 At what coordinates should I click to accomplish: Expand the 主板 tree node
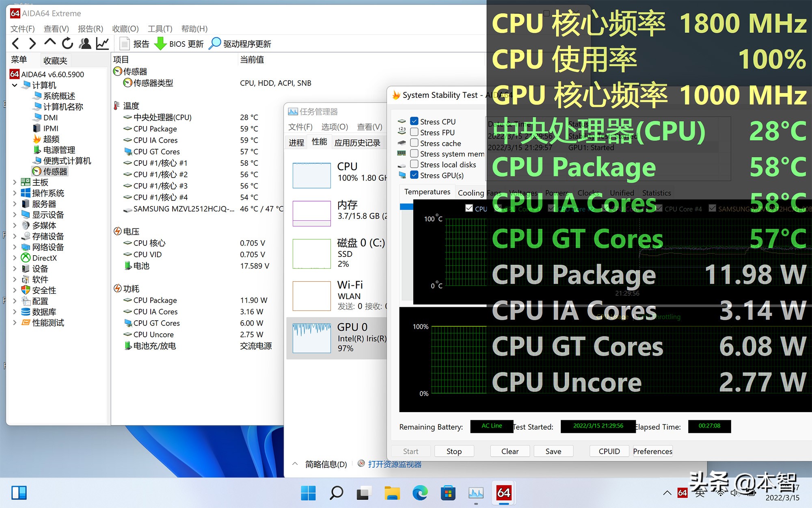click(x=15, y=182)
